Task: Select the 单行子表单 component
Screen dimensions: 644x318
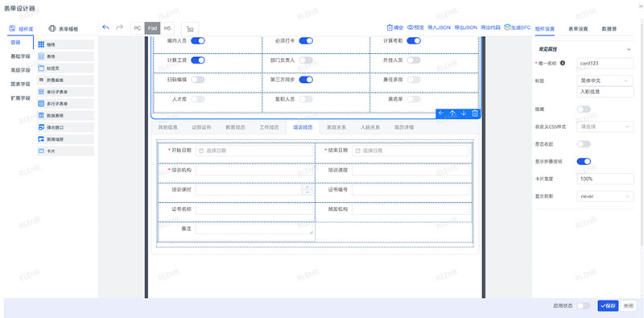Action: coord(65,92)
